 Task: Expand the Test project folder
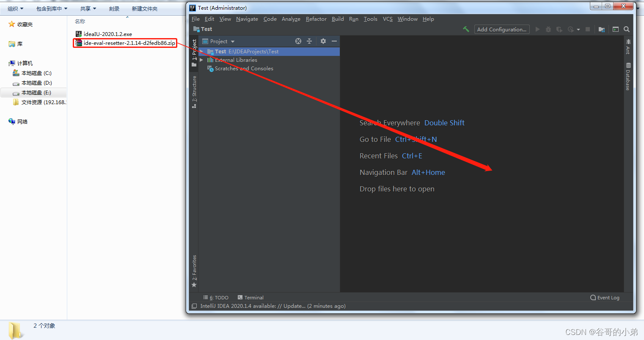coord(201,51)
